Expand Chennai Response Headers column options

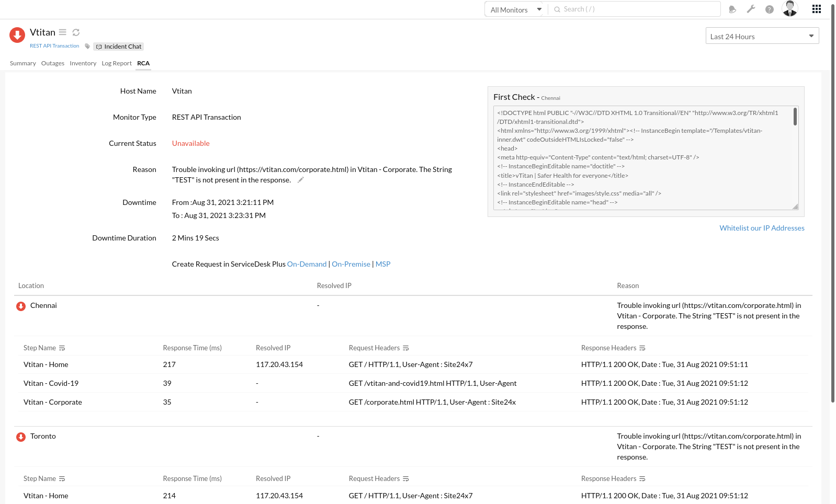642,348
